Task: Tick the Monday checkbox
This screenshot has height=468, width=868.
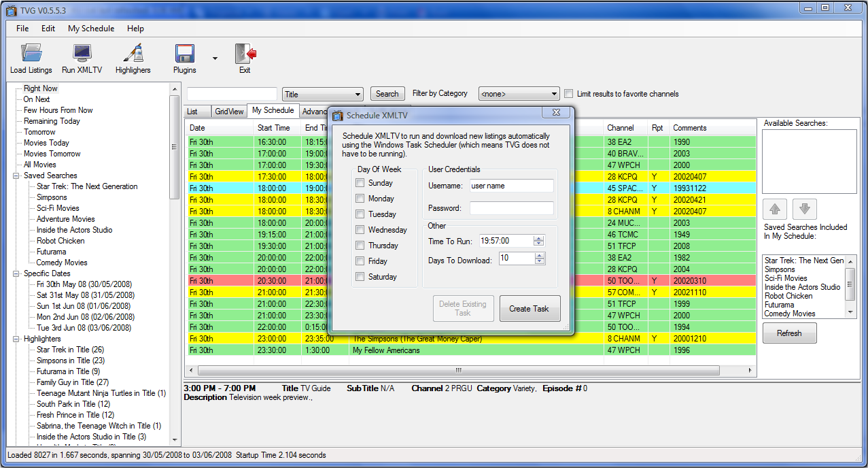Action: 360,199
